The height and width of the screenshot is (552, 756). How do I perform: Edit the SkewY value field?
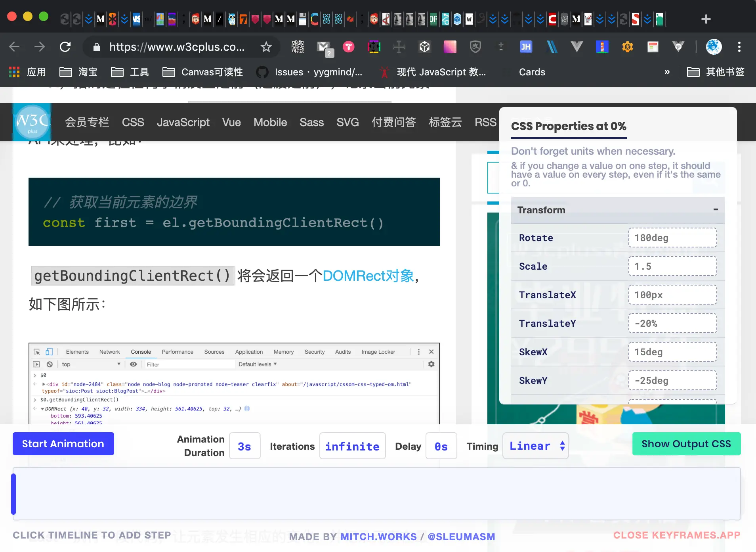click(672, 380)
